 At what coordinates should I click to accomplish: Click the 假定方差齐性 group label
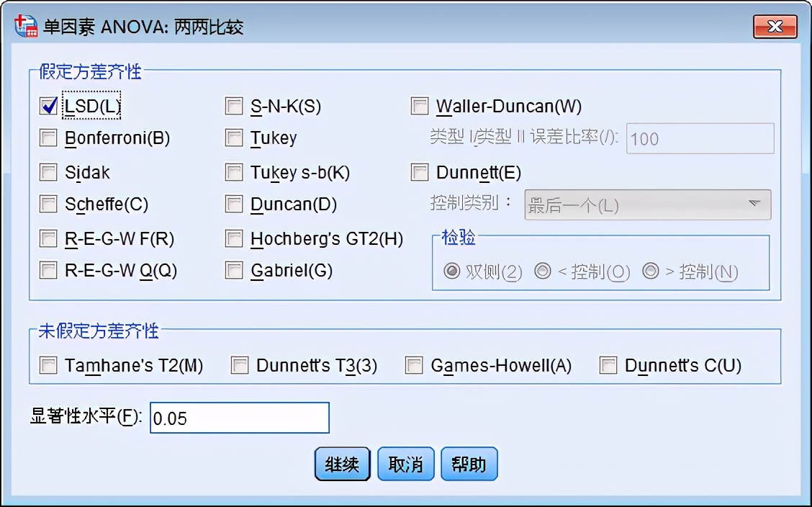point(90,71)
